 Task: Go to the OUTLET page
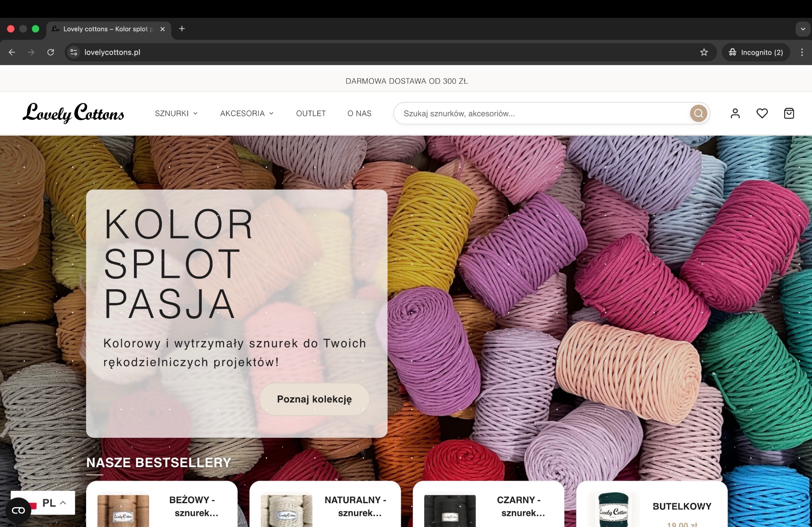[x=311, y=113]
